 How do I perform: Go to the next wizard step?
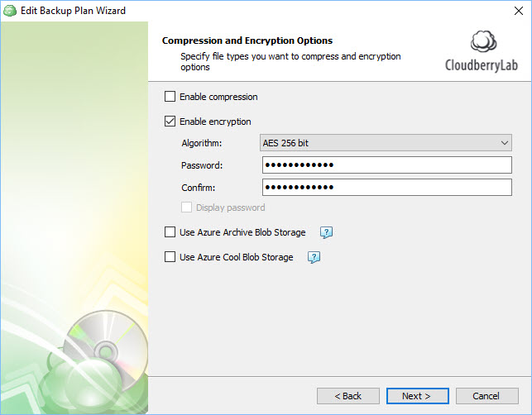[418, 396]
